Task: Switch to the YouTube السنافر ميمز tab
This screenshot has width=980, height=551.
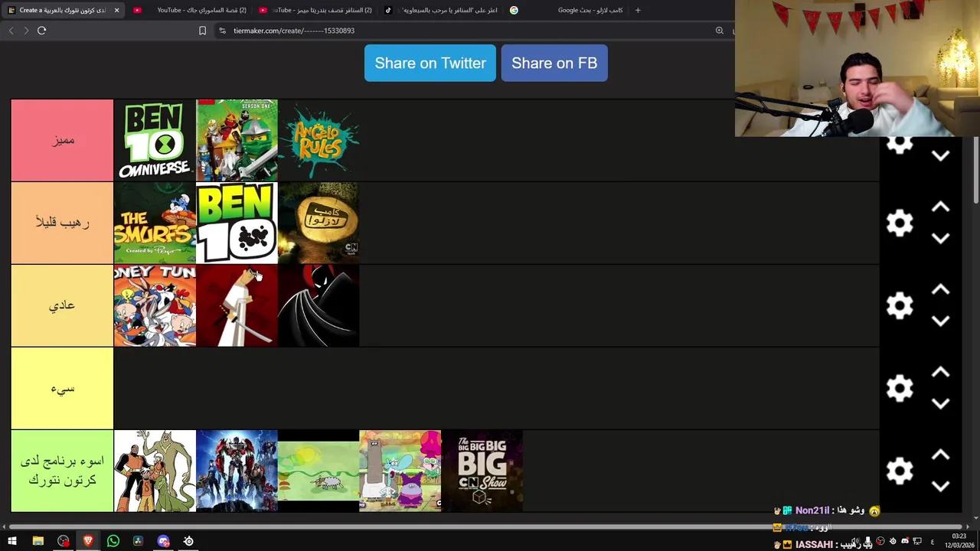Action: (315, 10)
